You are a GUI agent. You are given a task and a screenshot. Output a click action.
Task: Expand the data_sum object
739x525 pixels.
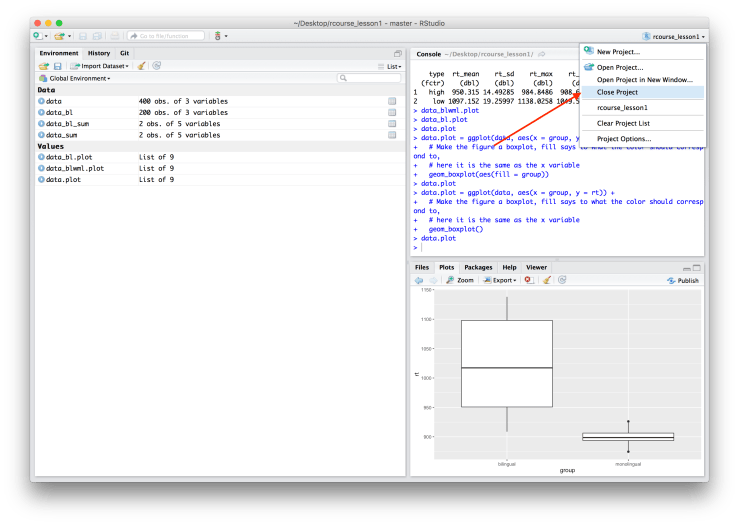41,135
